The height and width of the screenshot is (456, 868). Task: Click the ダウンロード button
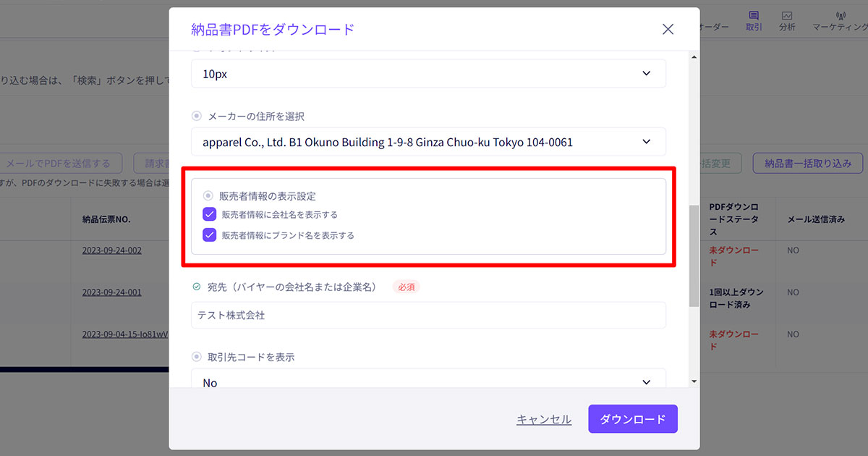pyautogui.click(x=632, y=418)
